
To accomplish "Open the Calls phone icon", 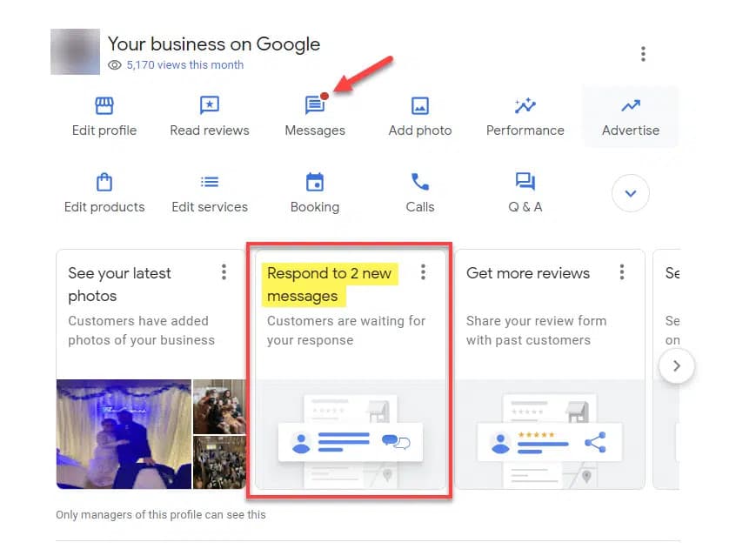I will click(420, 182).
